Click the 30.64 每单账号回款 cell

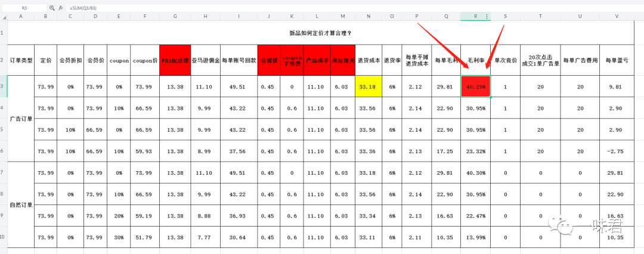pos(239,237)
